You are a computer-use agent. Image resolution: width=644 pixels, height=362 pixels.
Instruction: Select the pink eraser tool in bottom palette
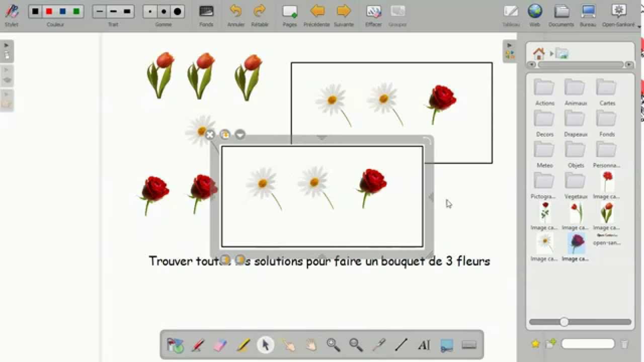pos(220,345)
